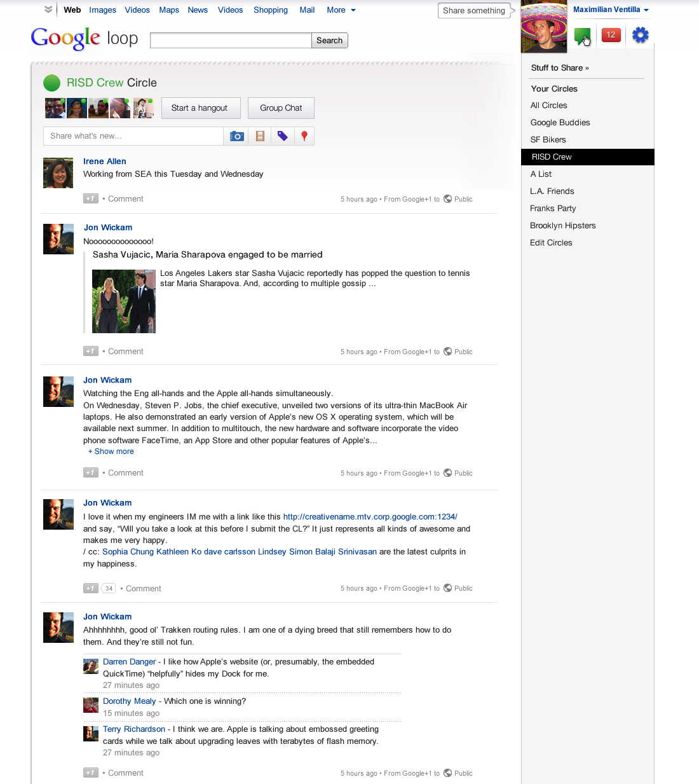Click the green RISD Crew circle icon
699x784 pixels.
(x=51, y=83)
